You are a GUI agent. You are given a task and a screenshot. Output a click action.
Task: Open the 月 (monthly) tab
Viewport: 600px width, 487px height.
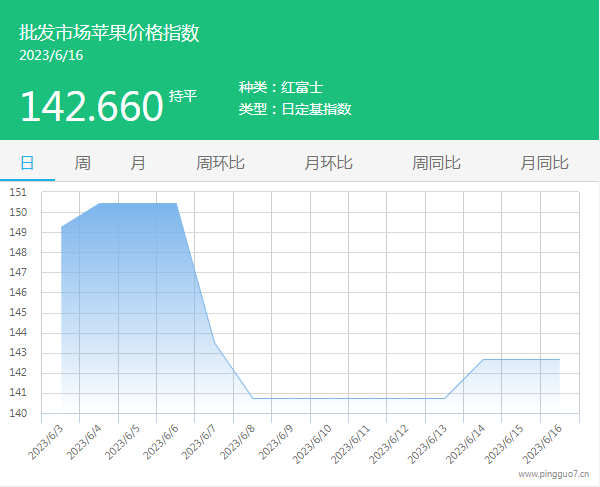[x=138, y=163]
